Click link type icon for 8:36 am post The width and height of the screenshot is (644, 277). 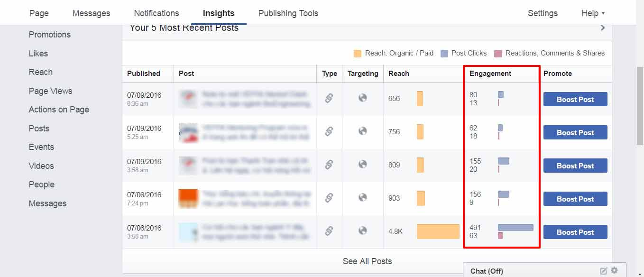coord(329,98)
